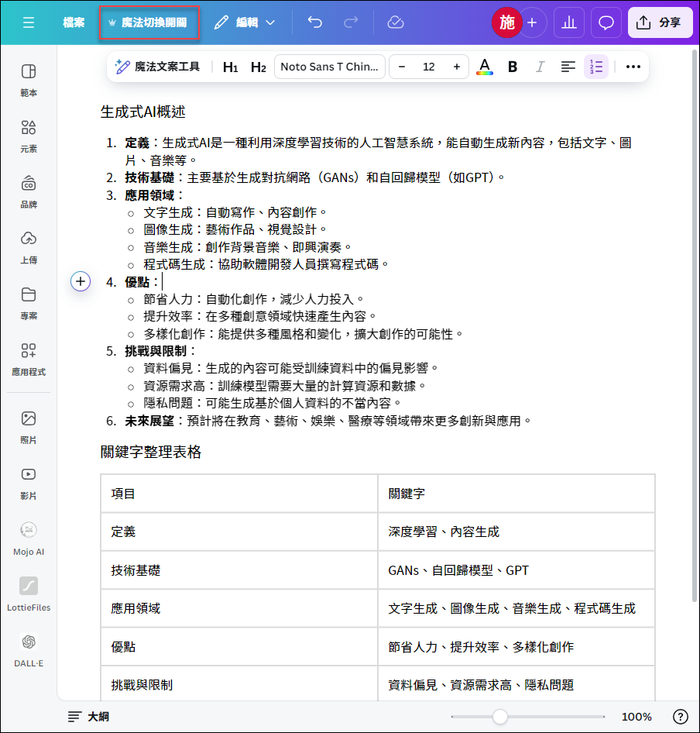Adjust the zoom slider handle
Screen dimensions: 700x733
500,717
